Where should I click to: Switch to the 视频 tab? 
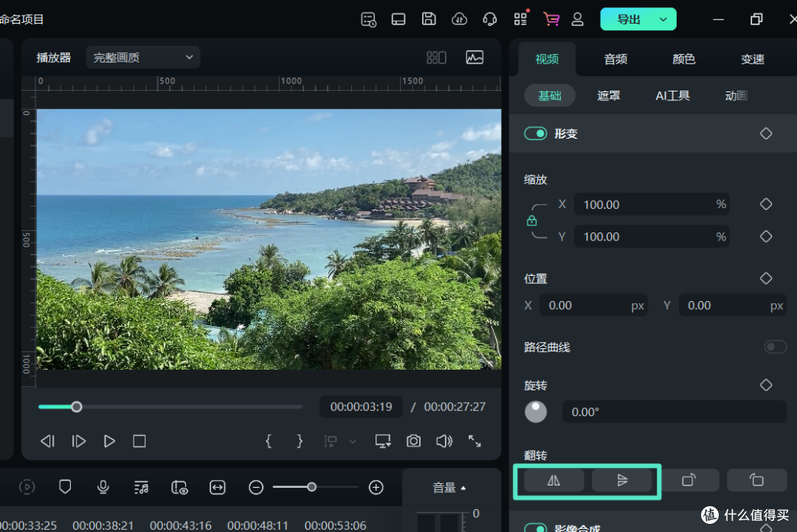547,59
